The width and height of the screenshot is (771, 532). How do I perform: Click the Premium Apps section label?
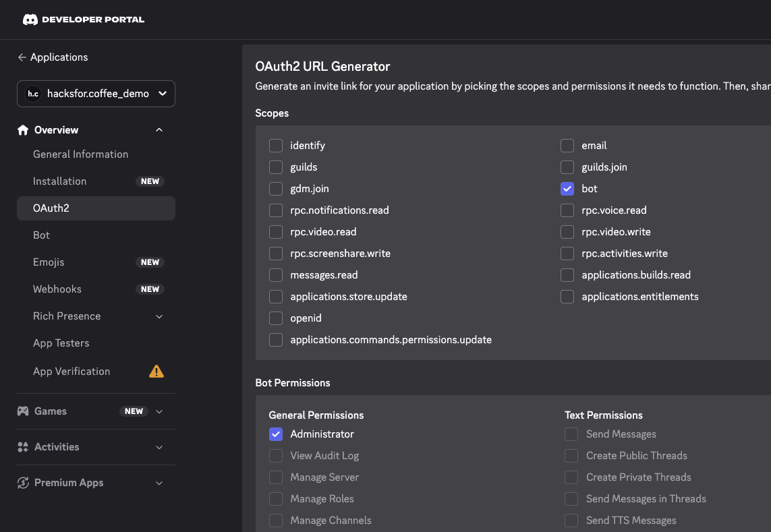coord(69,483)
